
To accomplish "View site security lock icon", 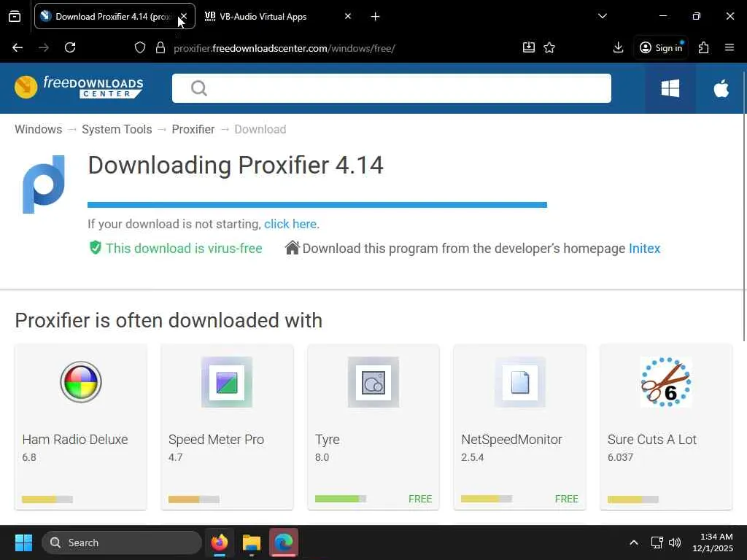I will 160,47.
